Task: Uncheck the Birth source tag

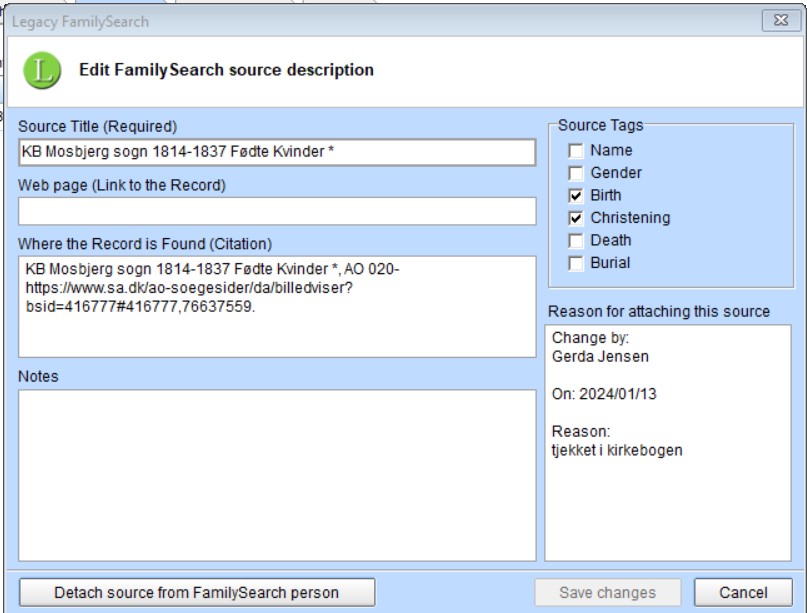Action: 576,196
